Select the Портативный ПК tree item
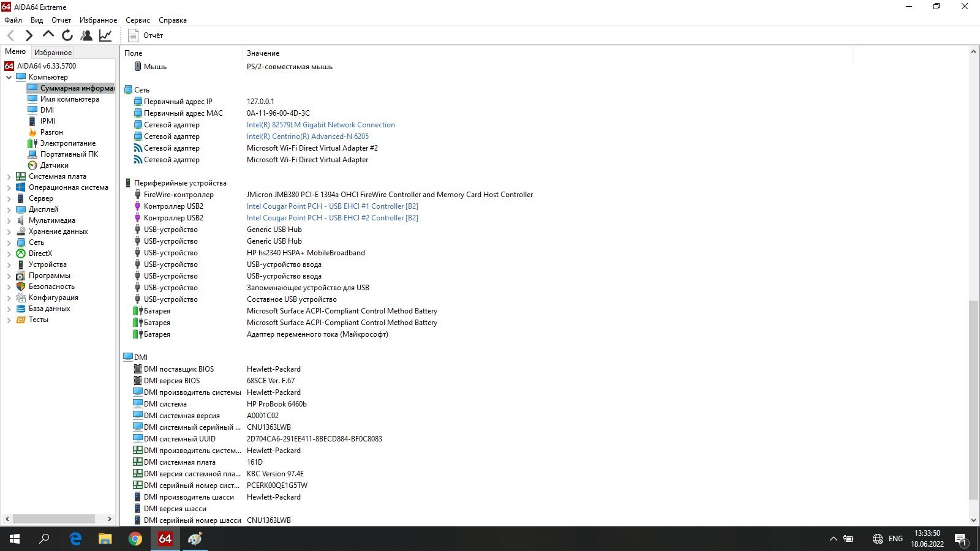The width and height of the screenshot is (980, 551). pyautogui.click(x=69, y=154)
